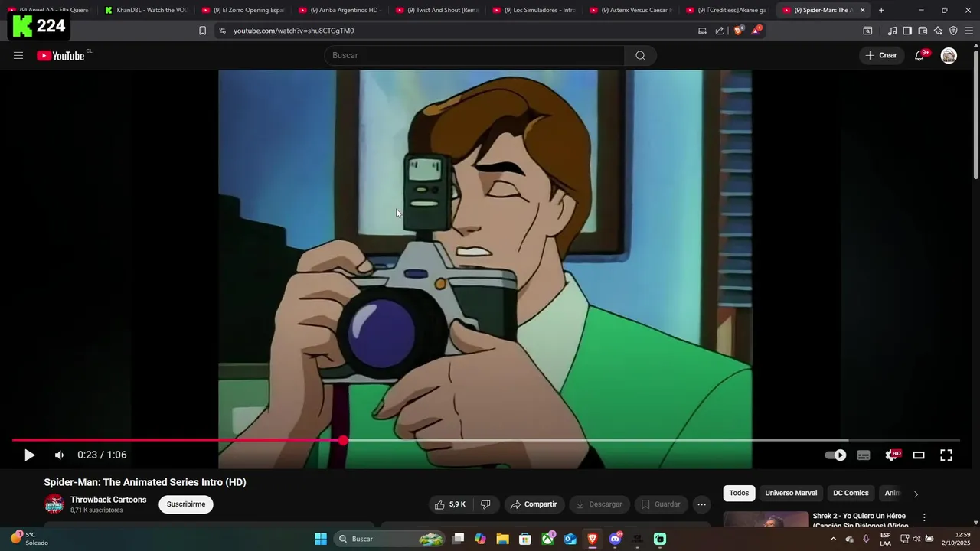The width and height of the screenshot is (980, 551).
Task: Open the Brave Leo AI icon
Action: pyautogui.click(x=938, y=31)
